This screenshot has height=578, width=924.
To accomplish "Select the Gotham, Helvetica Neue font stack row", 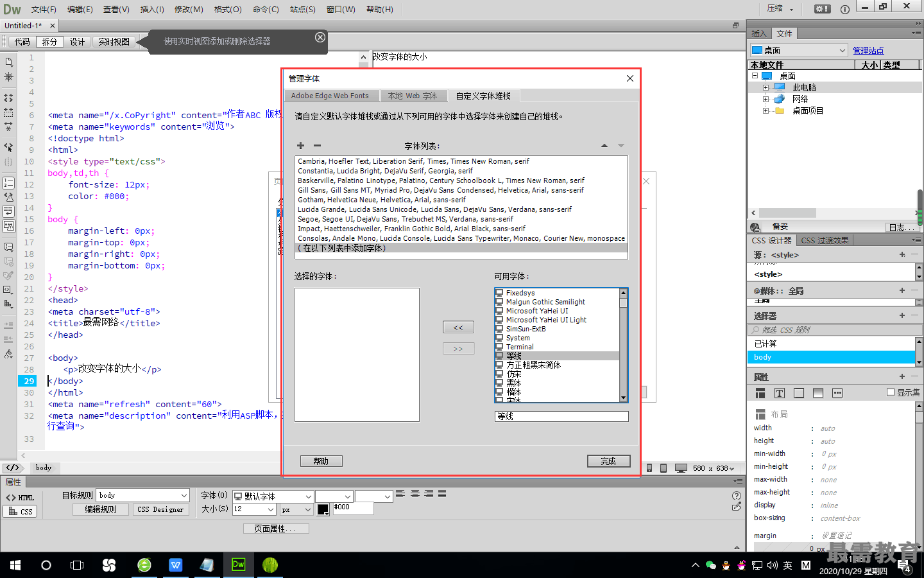I will click(461, 200).
